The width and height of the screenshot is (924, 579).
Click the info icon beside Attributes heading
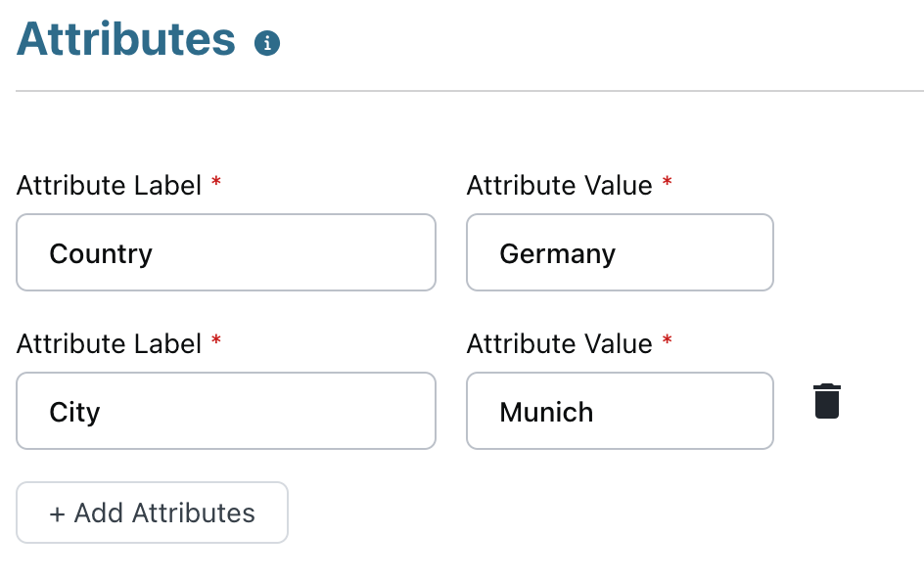point(267,43)
